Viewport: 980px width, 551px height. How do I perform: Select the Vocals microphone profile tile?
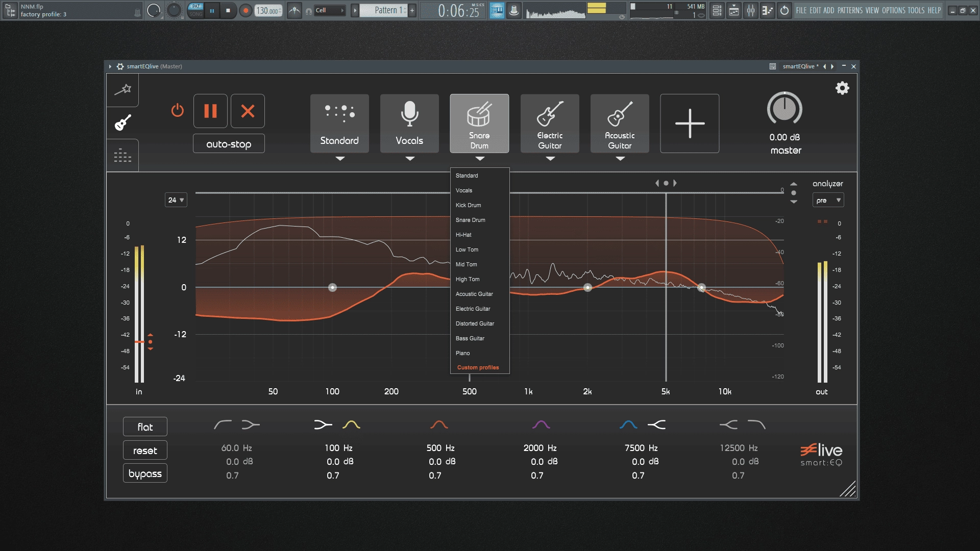[x=409, y=123]
